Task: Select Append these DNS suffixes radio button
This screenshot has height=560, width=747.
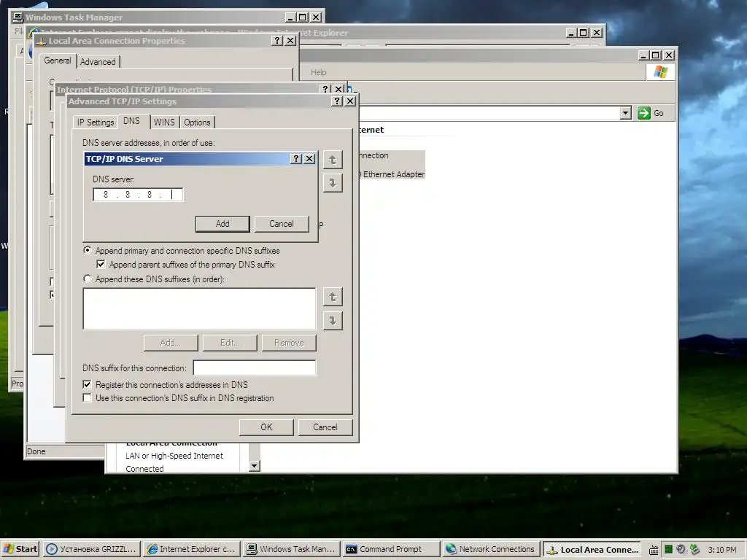Action: coord(88,279)
